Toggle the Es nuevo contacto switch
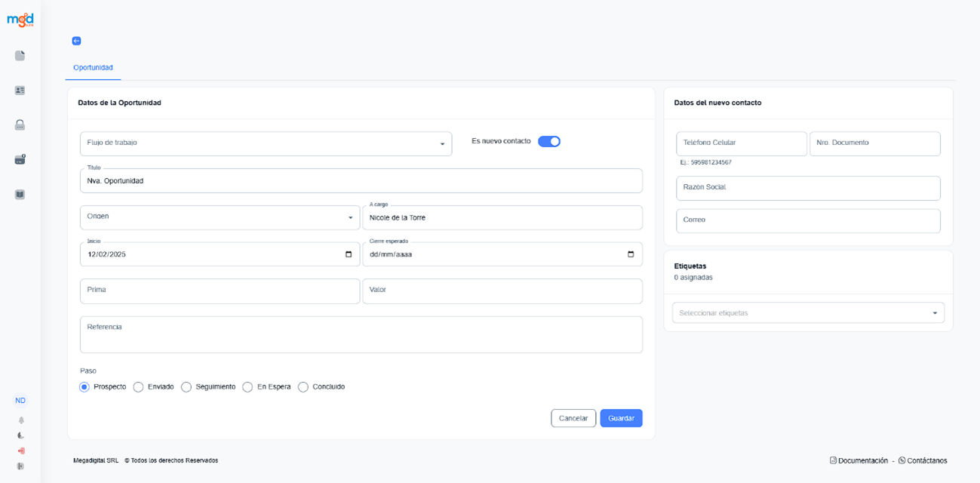 click(x=548, y=142)
